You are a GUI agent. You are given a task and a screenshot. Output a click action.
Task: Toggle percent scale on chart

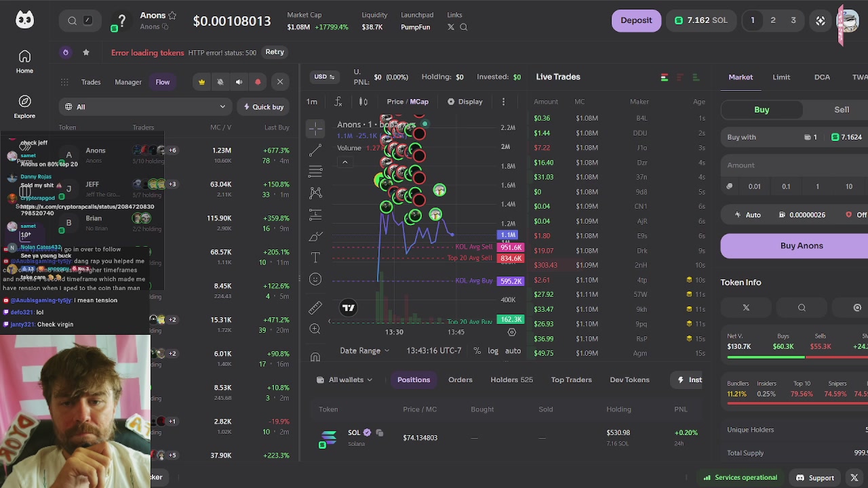477,350
